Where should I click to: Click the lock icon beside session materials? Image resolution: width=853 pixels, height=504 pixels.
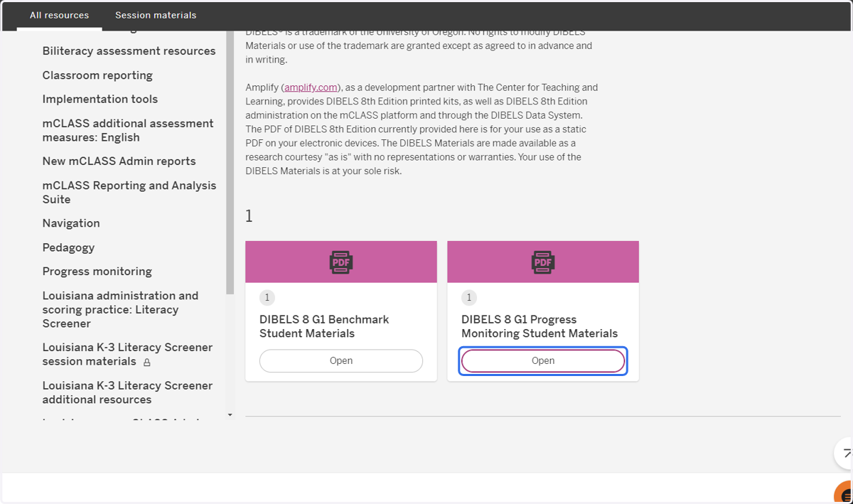pyautogui.click(x=147, y=362)
